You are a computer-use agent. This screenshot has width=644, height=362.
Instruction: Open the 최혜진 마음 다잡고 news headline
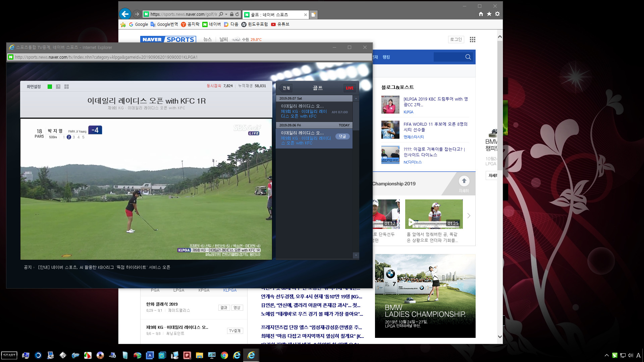coord(312,336)
